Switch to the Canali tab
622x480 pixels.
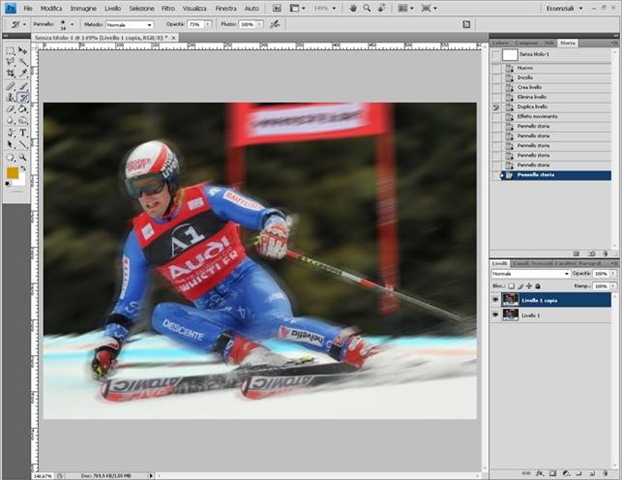coord(518,263)
